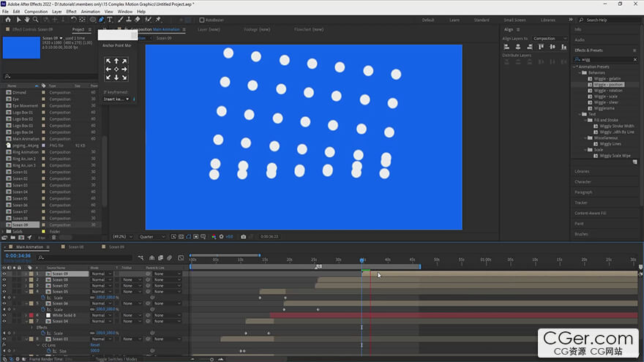
Task: Select the Hand tool
Action: coord(28,20)
